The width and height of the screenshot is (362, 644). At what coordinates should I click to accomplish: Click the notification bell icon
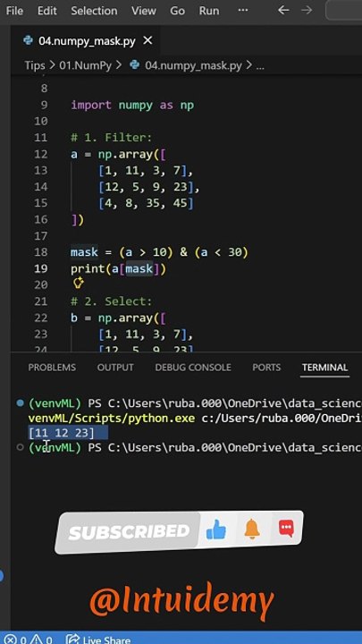pyautogui.click(x=252, y=529)
